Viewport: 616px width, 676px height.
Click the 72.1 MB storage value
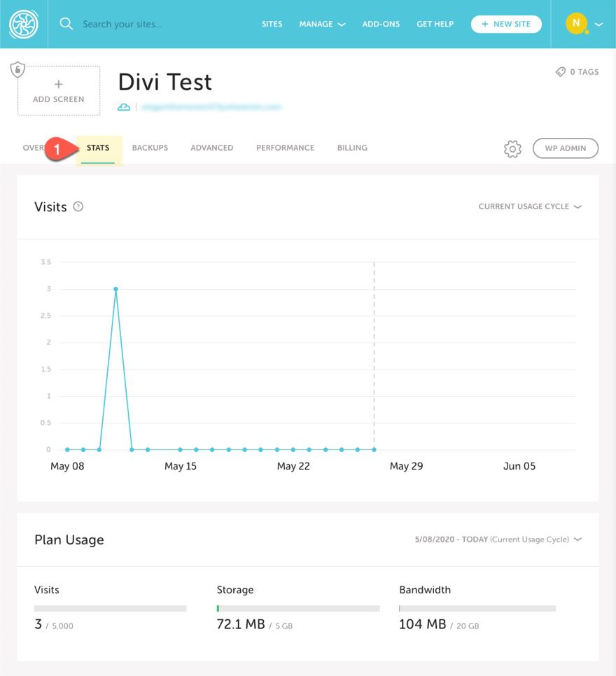(241, 624)
